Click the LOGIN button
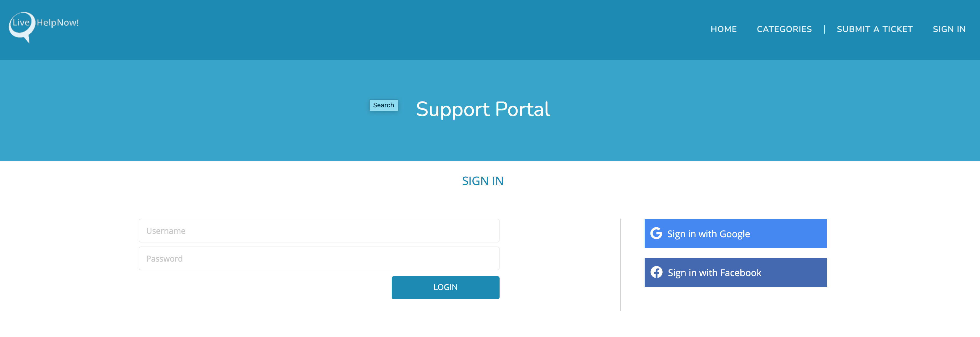The height and width of the screenshot is (337, 980). pyautogui.click(x=446, y=288)
